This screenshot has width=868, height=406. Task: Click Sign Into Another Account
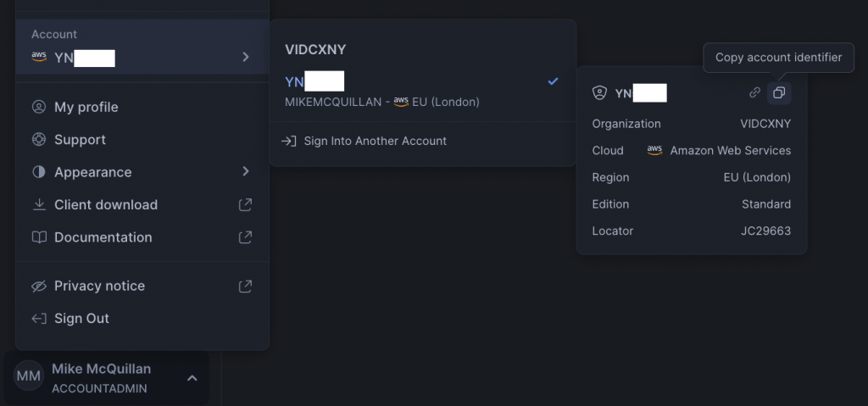tap(375, 141)
